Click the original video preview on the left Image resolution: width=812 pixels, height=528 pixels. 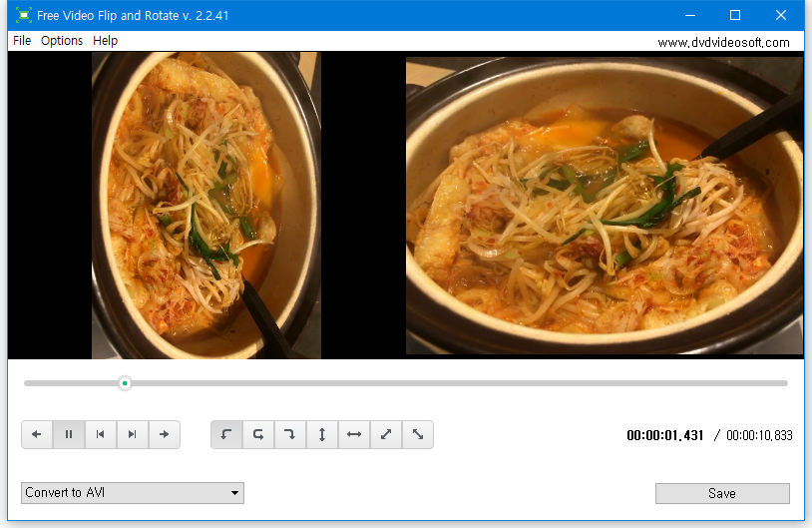[x=206, y=206]
